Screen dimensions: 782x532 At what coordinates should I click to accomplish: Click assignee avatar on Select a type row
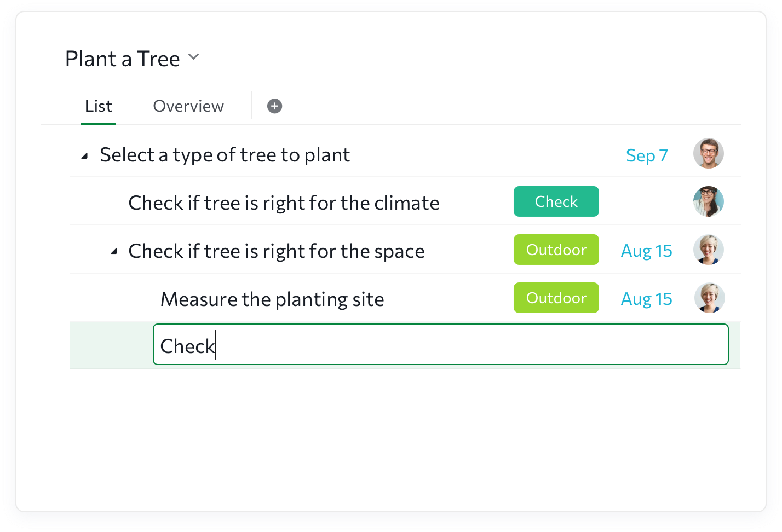(x=708, y=154)
